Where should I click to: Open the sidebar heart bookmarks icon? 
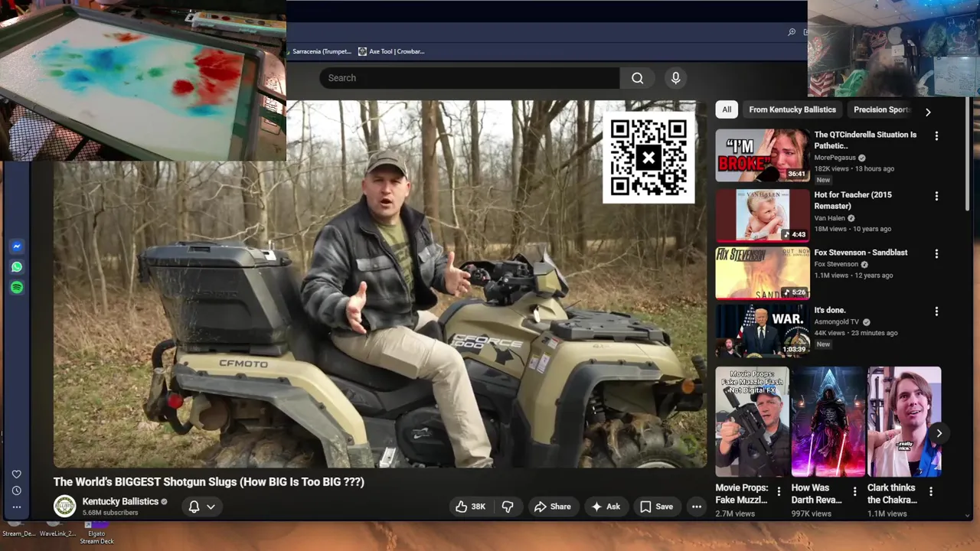click(x=17, y=474)
